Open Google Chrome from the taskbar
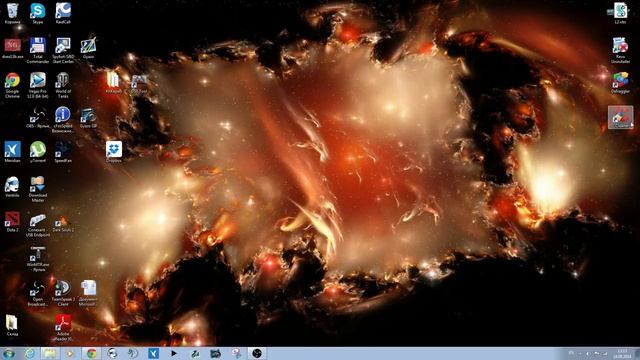The width and height of the screenshot is (640, 360). [91, 353]
